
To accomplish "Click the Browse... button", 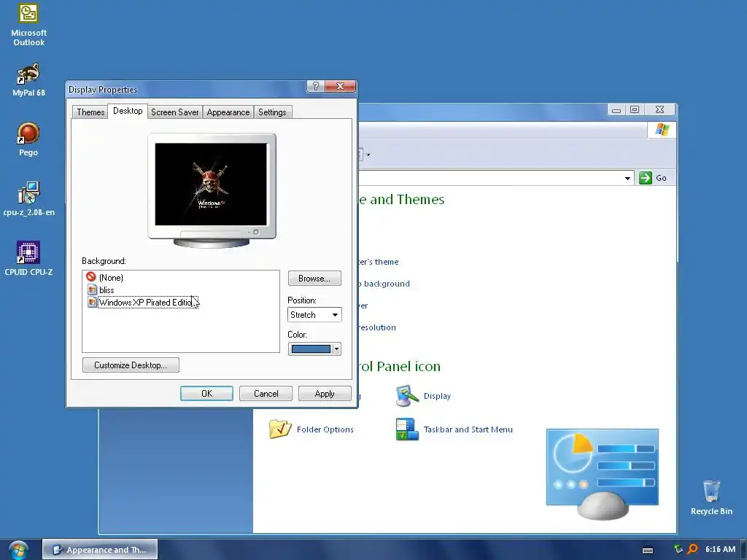I will pos(314,279).
